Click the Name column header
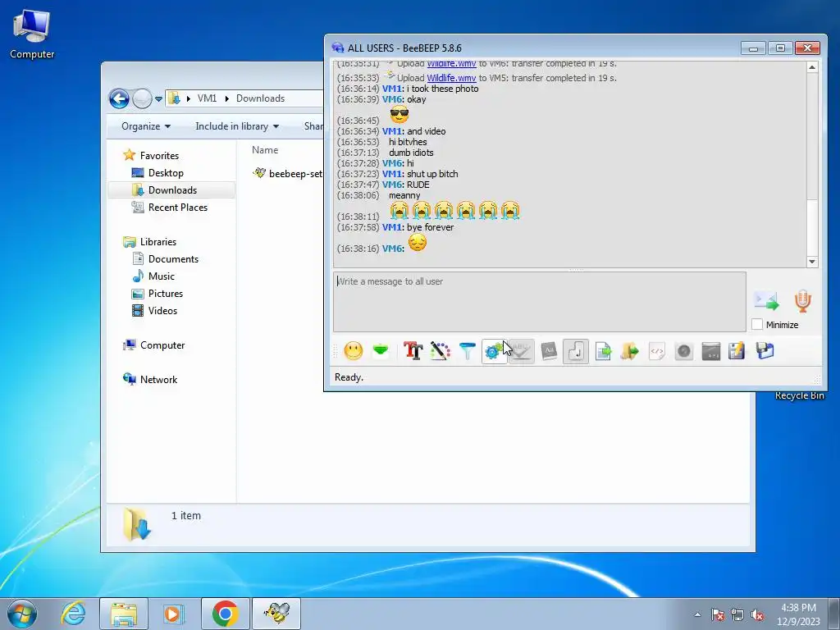Screen dimensions: 840x630 265,150
